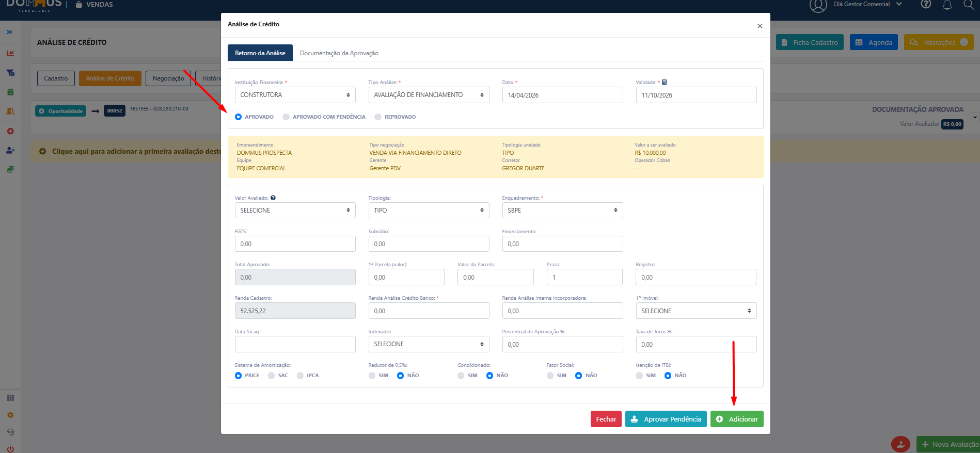980x453 pixels.
Task: Click the calendar icon beside Validade
Action: (665, 82)
